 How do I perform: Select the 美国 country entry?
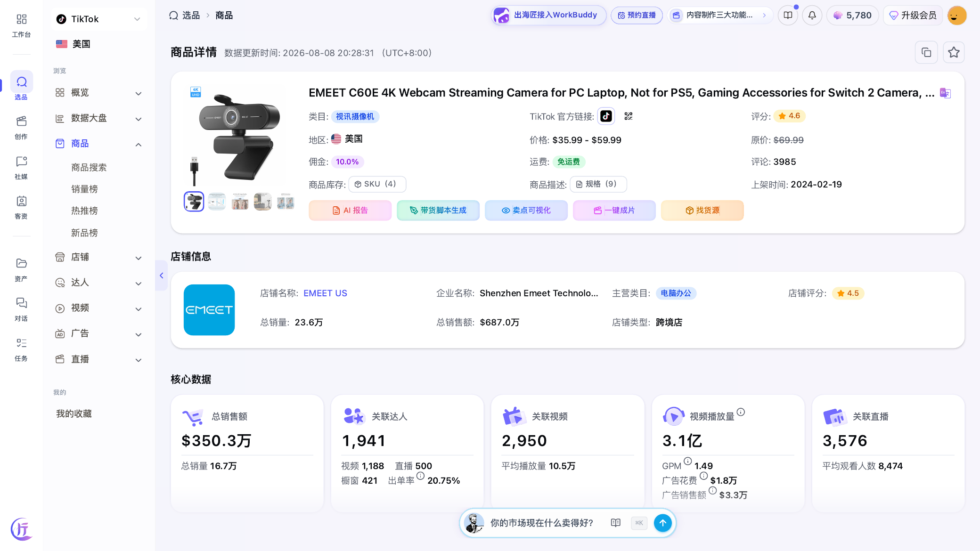73,44
